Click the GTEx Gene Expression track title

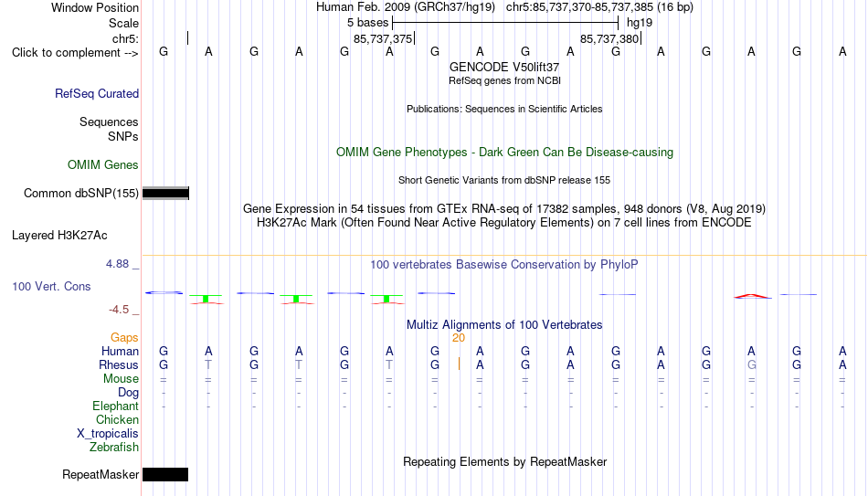coord(504,208)
